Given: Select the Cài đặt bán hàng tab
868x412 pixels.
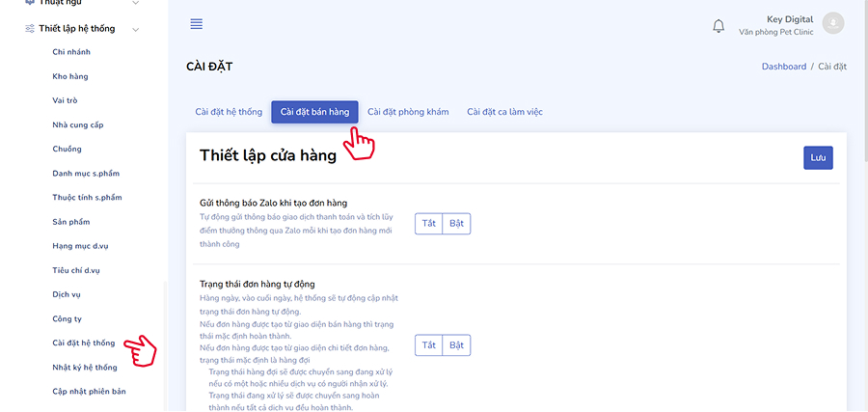Looking at the screenshot, I should point(314,112).
